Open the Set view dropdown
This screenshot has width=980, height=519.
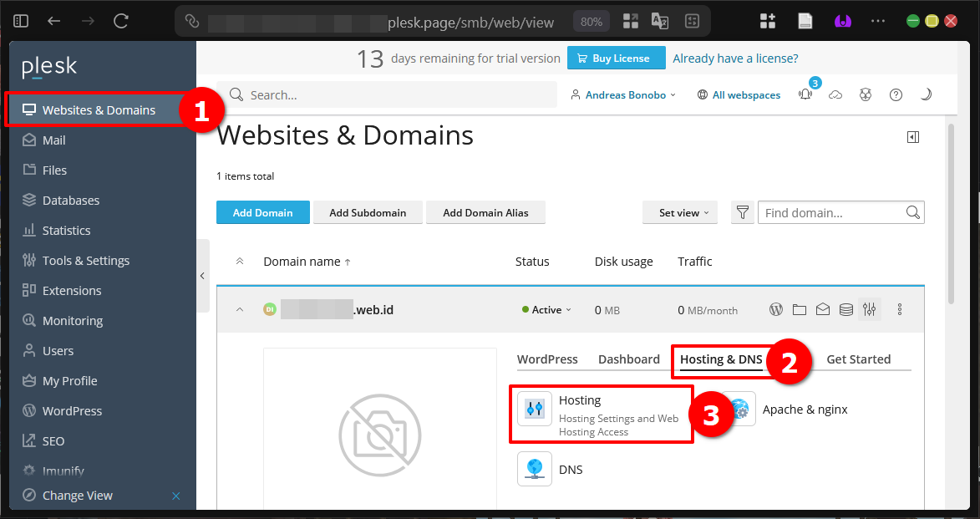(679, 212)
